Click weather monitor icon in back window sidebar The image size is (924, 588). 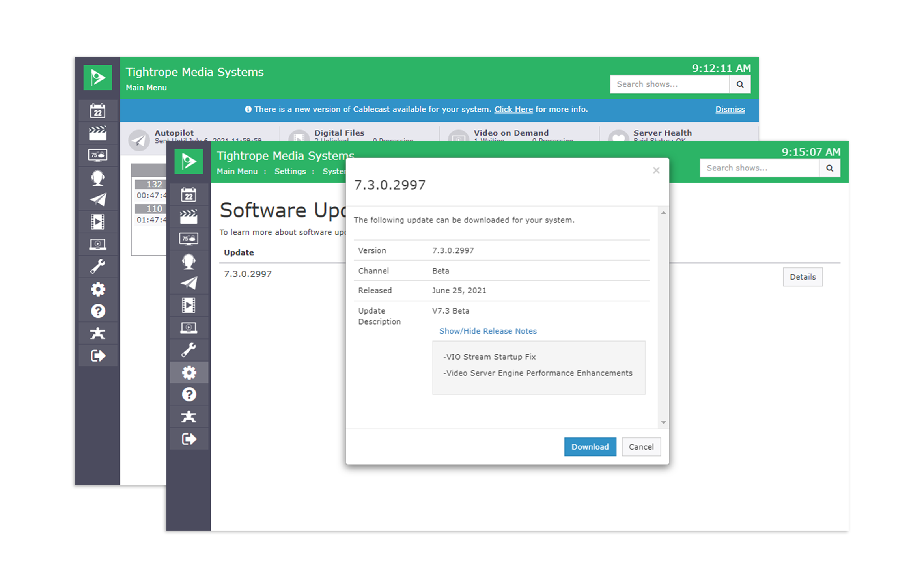[x=98, y=155]
